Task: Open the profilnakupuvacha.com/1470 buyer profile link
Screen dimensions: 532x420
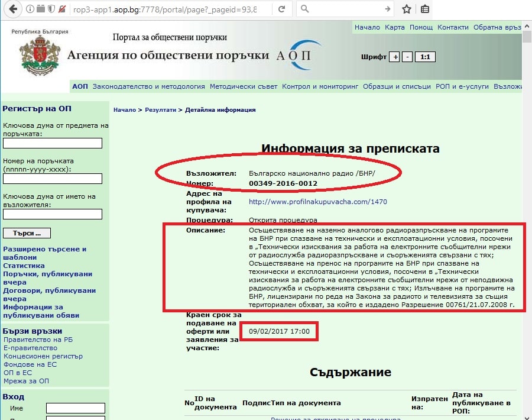Action: coord(318,202)
